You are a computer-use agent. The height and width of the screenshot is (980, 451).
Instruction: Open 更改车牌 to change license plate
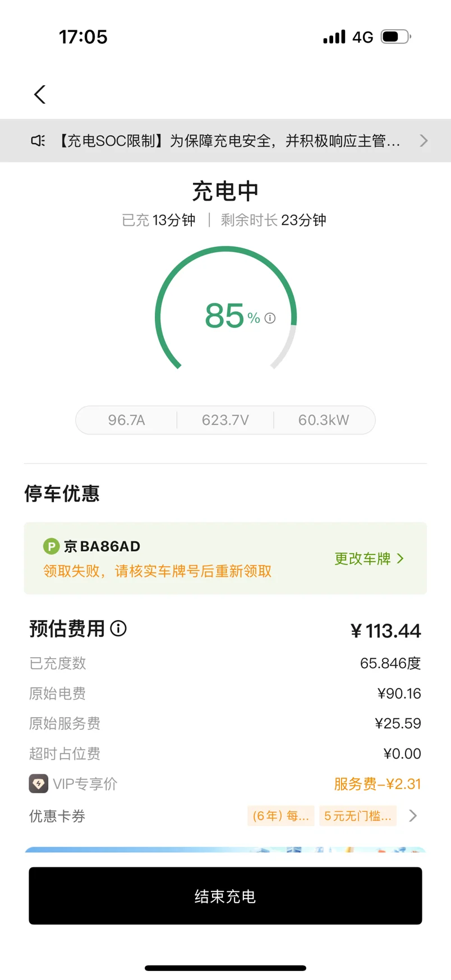362,558
